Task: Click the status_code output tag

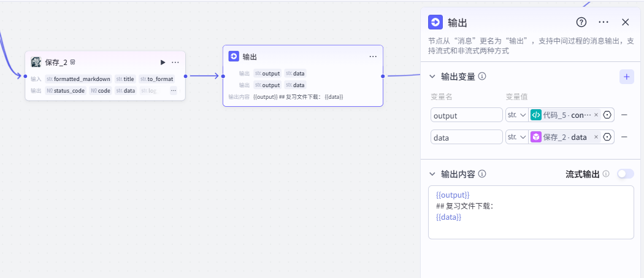Action: [66, 90]
